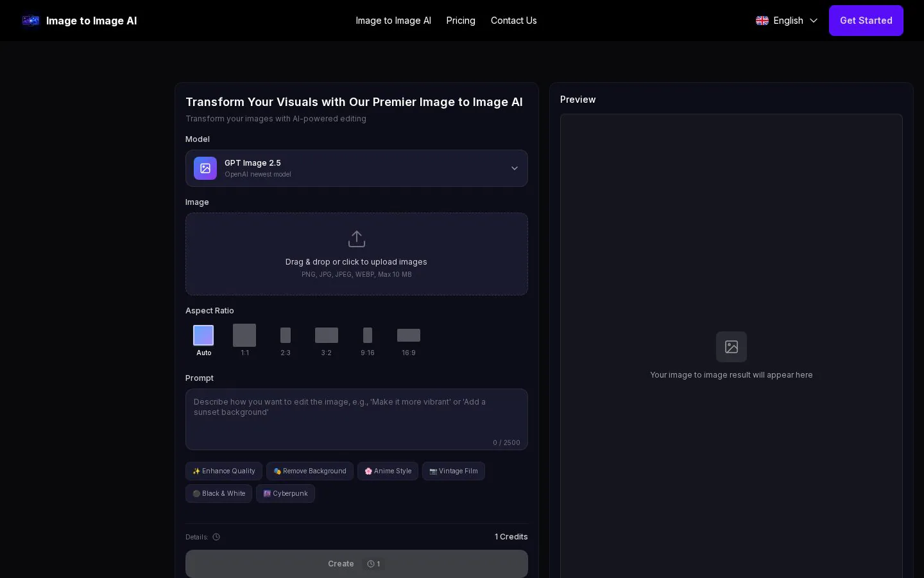Apply the Cyberpunk preset
Viewport: 924px width, 578px height.
tap(286, 493)
